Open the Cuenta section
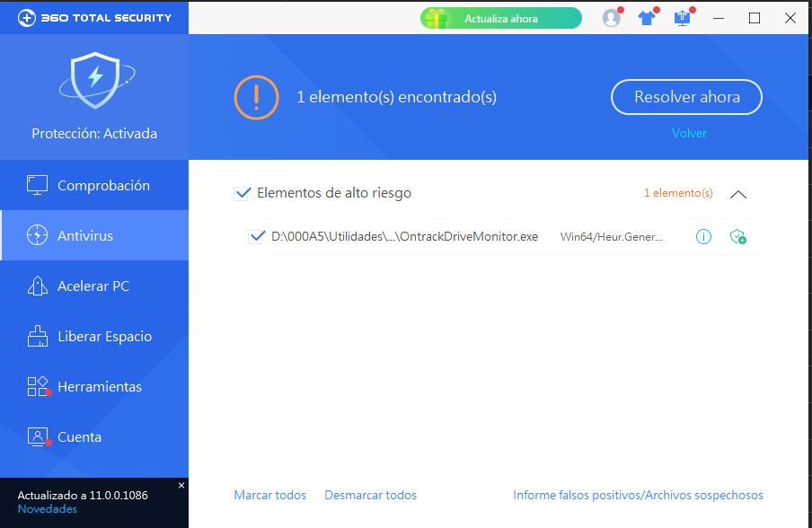The height and width of the screenshot is (528, 812). 94,436
